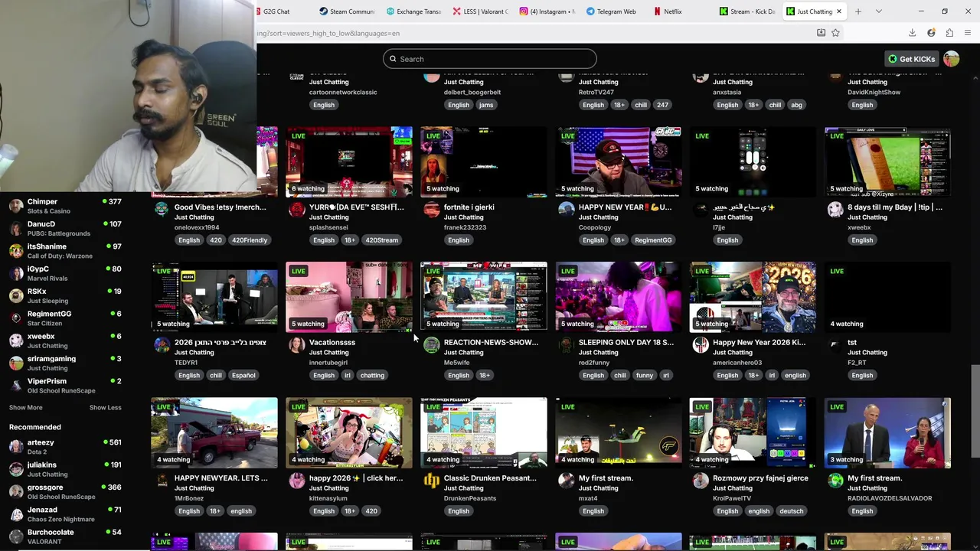Click 1MrBonez channel avatar
This screenshot has height=551, width=980.
[x=162, y=481]
